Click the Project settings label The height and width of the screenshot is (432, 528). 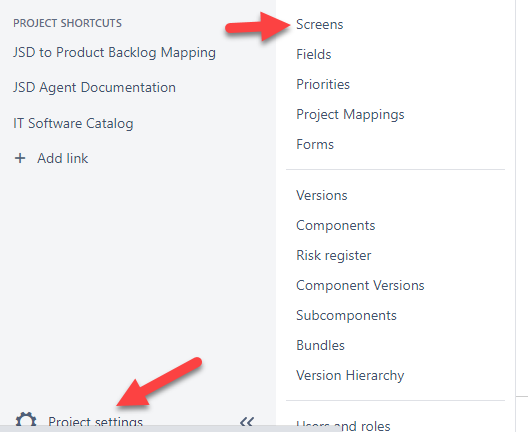(95, 422)
